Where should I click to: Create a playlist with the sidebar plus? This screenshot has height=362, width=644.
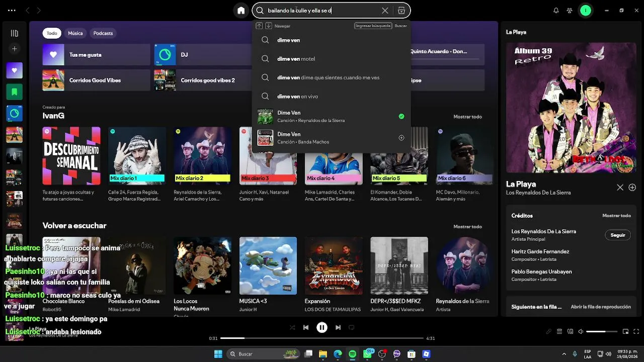pos(14,49)
